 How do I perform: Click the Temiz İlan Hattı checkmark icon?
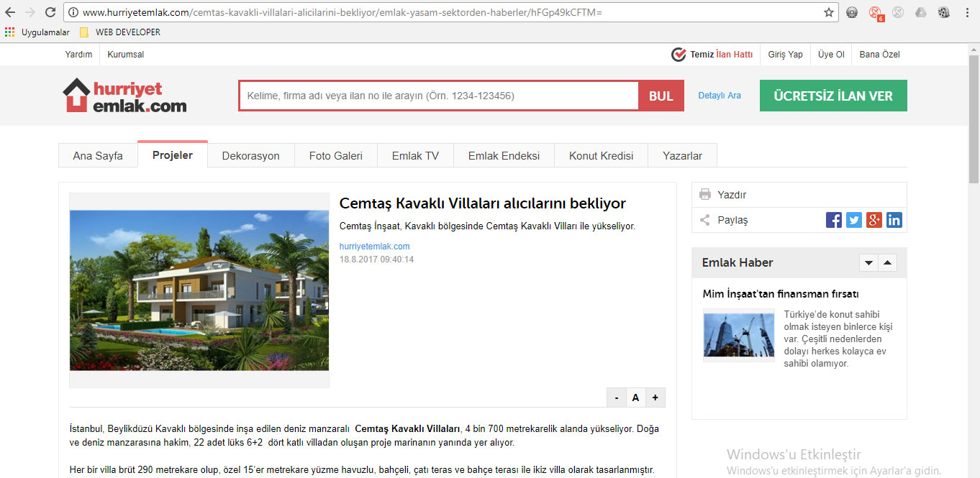679,55
